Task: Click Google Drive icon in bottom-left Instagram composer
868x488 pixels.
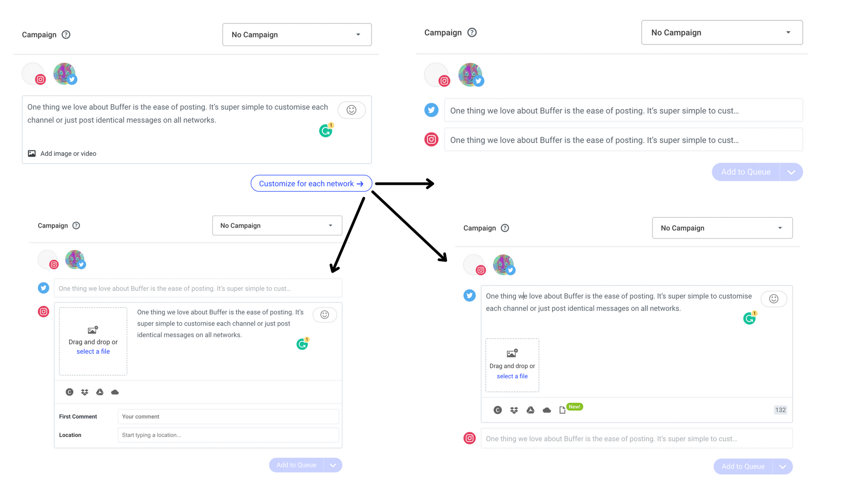Action: tap(100, 392)
